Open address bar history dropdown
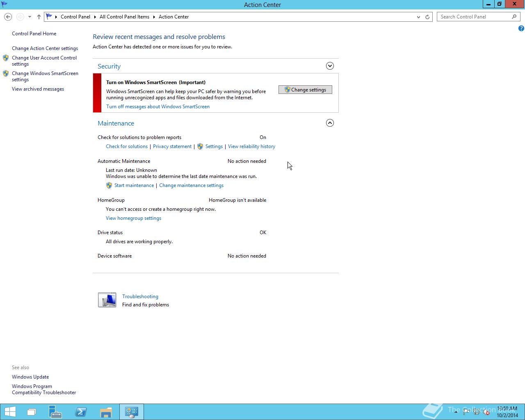This screenshot has height=420, width=525. pos(418,17)
